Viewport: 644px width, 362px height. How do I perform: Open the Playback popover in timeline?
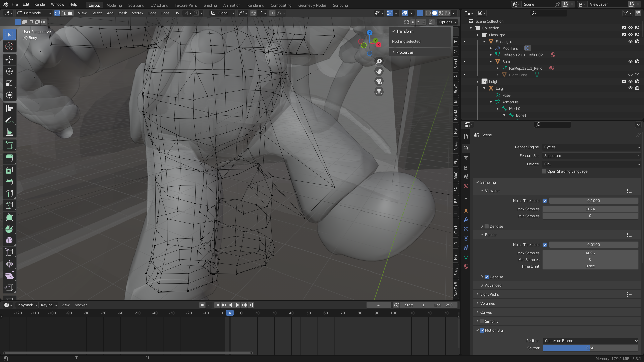[x=27, y=305]
